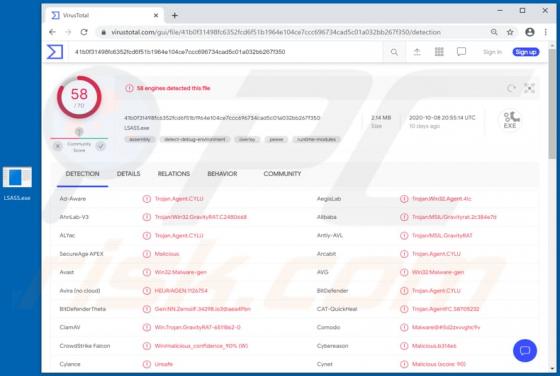Click the LSASS.exe file name text
This screenshot has width=560, height=376.
tap(137, 128)
